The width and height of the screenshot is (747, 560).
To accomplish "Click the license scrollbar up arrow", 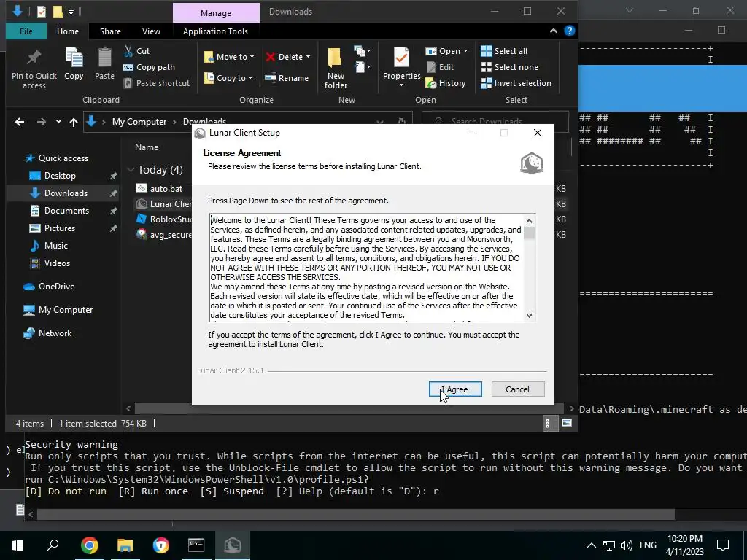I will point(529,221).
